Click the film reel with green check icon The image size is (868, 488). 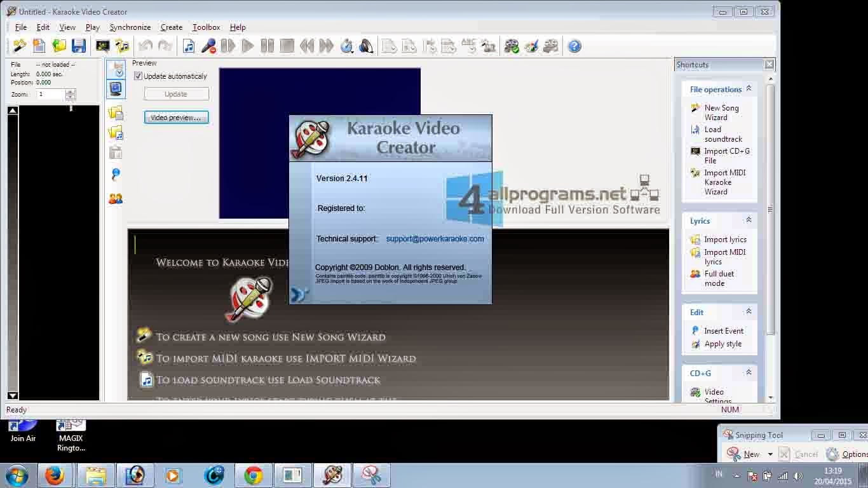tap(512, 46)
